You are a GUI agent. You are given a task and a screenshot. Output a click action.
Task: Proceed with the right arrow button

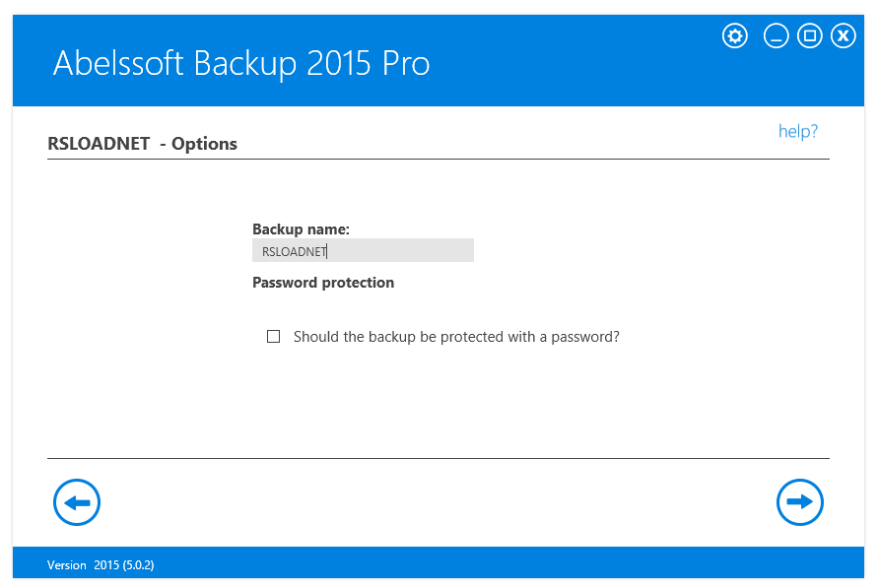coord(800,502)
